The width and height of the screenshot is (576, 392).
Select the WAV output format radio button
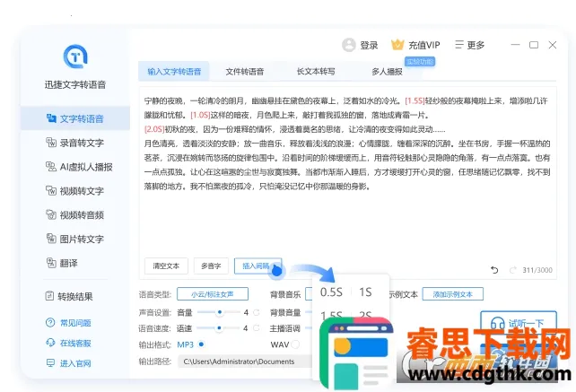[x=296, y=344]
